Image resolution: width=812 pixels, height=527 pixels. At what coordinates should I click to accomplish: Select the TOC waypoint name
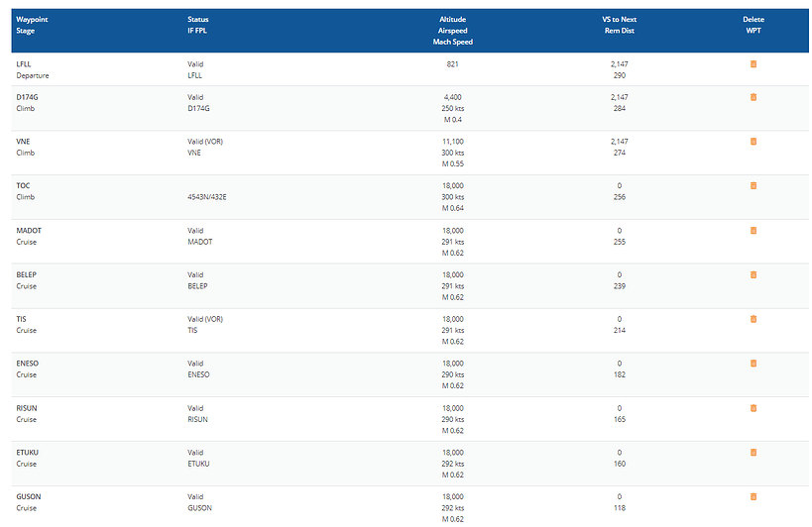coord(24,186)
